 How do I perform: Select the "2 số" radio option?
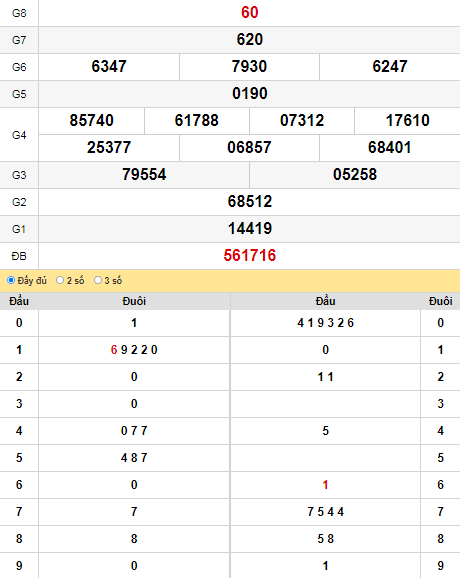tap(60, 281)
